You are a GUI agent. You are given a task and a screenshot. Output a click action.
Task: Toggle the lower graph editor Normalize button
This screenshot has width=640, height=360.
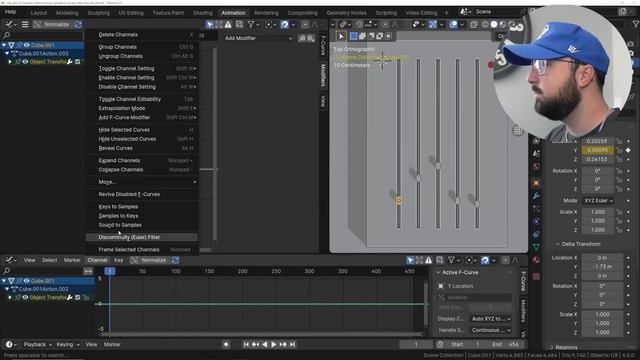[149, 260]
